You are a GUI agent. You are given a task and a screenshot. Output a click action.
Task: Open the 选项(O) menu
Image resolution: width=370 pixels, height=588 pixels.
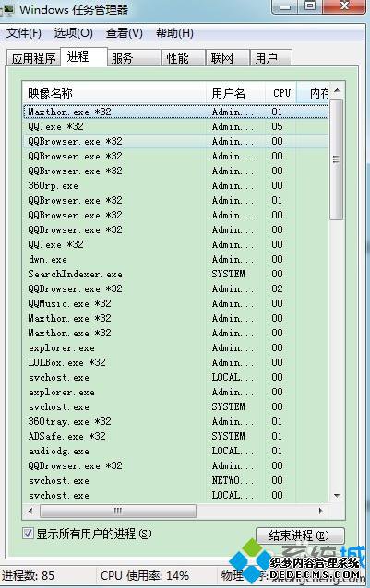pyautogui.click(x=74, y=33)
